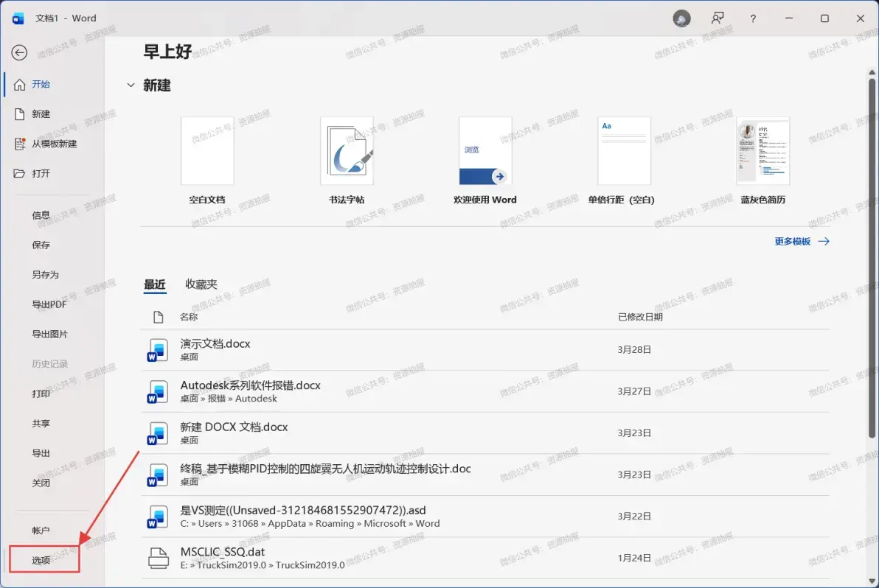
Task: Choose 另存为 in the sidebar
Action: [46, 274]
